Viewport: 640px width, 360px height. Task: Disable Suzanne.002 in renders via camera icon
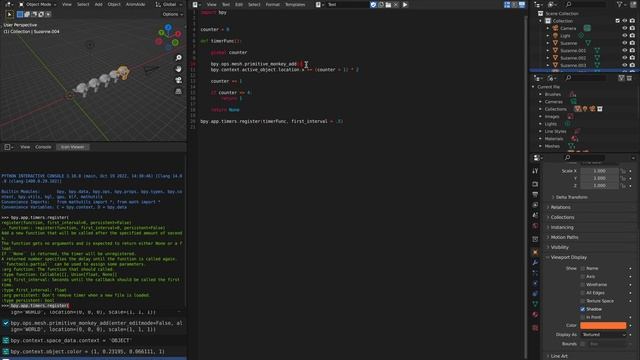[632, 58]
